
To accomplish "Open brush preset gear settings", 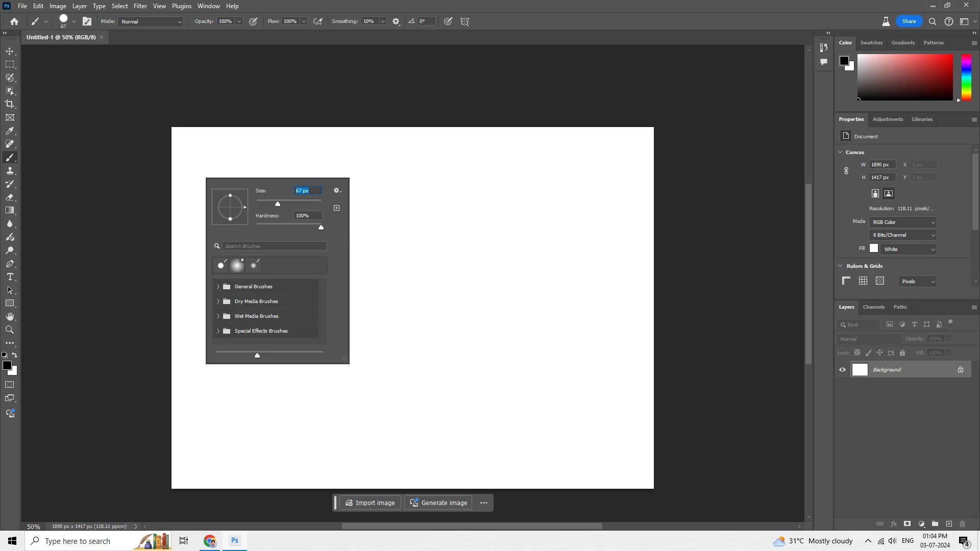I will (337, 190).
